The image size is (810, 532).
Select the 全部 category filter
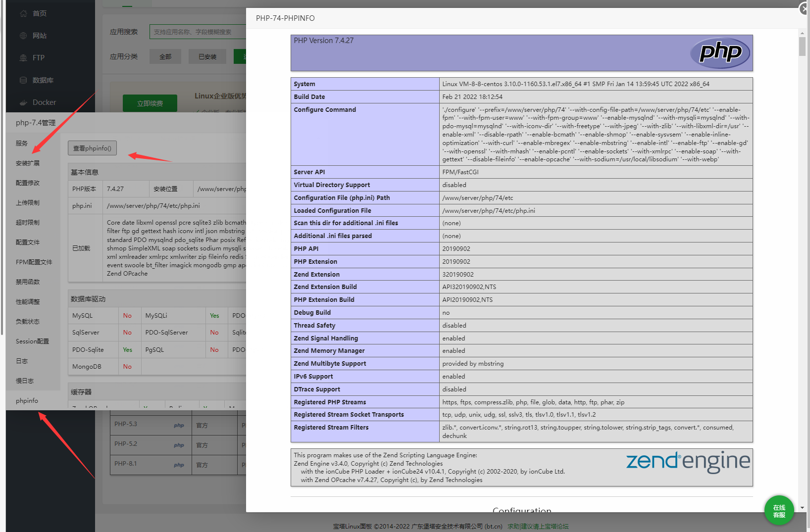click(x=165, y=57)
